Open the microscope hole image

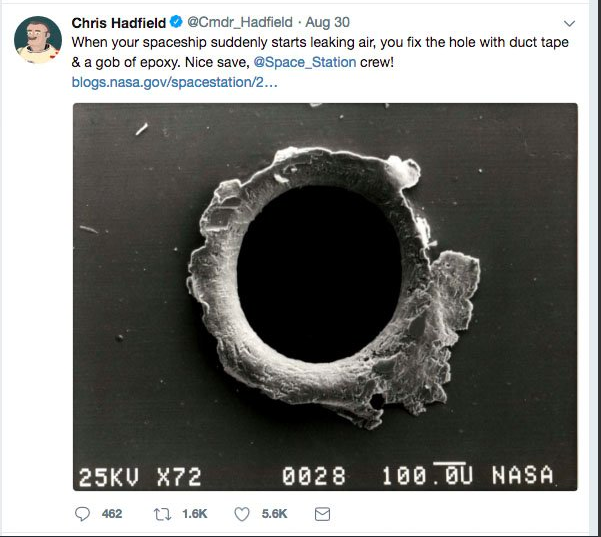[x=325, y=297]
